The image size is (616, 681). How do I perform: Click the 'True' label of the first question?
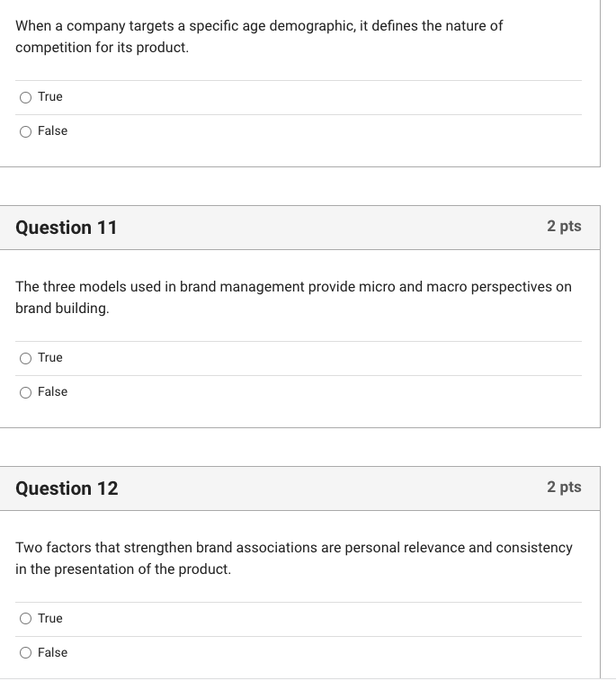point(50,97)
